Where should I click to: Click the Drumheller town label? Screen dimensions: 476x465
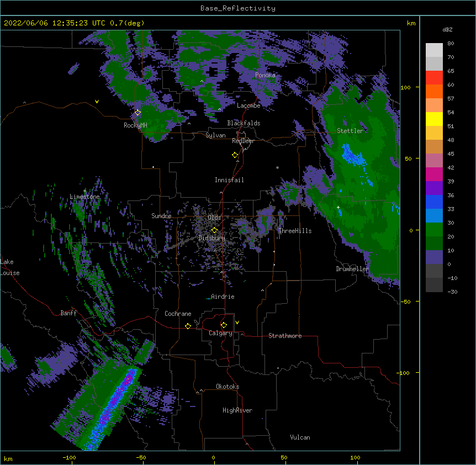[352, 269]
